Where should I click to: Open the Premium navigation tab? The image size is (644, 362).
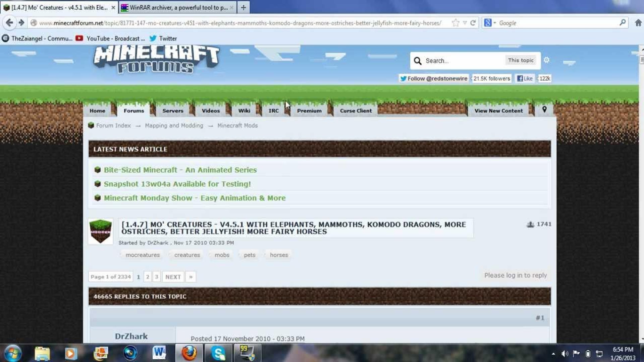point(309,111)
